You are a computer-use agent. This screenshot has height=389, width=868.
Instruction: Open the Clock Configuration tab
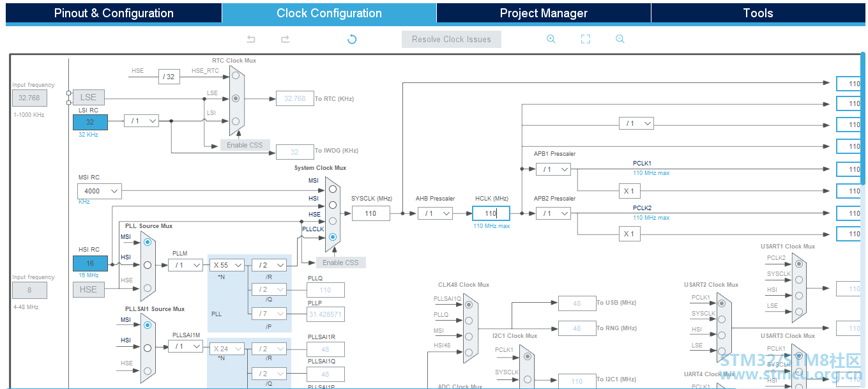pos(329,13)
